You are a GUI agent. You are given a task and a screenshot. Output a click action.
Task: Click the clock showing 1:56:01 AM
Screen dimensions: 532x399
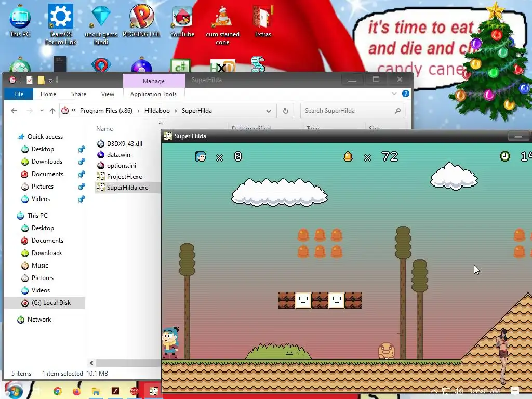click(485, 391)
